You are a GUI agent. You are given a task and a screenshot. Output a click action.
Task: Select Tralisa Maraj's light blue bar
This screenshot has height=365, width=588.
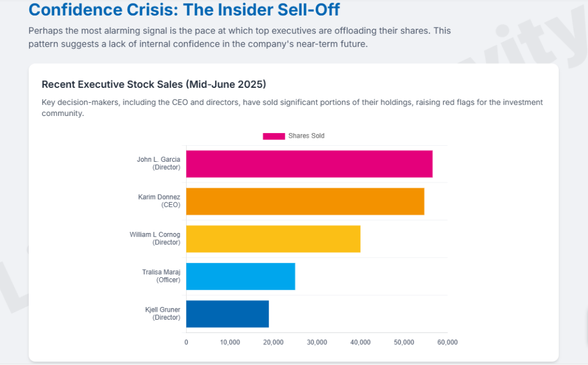(241, 276)
